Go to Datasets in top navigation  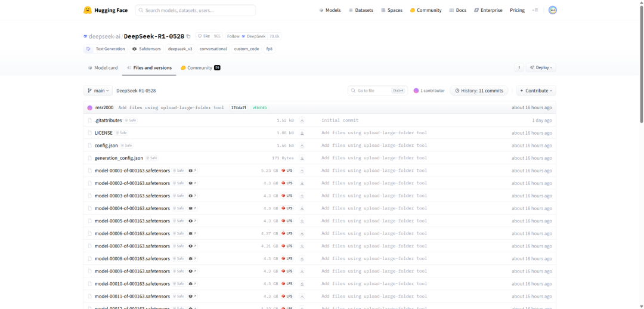361,10
